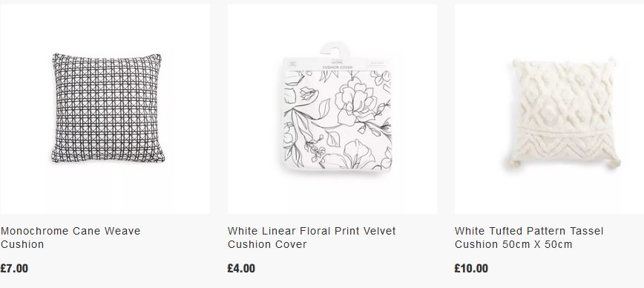The height and width of the screenshot is (288, 644).
Task: Click the bottom-left tassel of the tufted cushion
Action: [513, 163]
